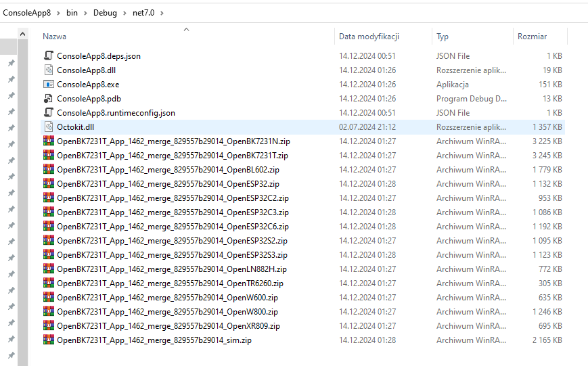
Task: Click the WinRAR icon of OpenLN882H.zip
Action: click(49, 269)
